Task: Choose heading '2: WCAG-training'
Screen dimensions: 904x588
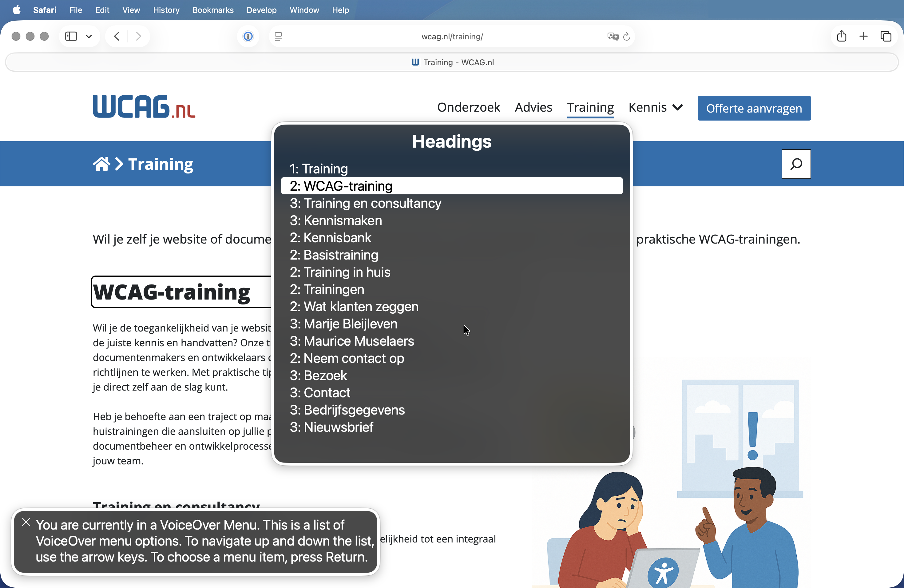Action: [x=452, y=186]
